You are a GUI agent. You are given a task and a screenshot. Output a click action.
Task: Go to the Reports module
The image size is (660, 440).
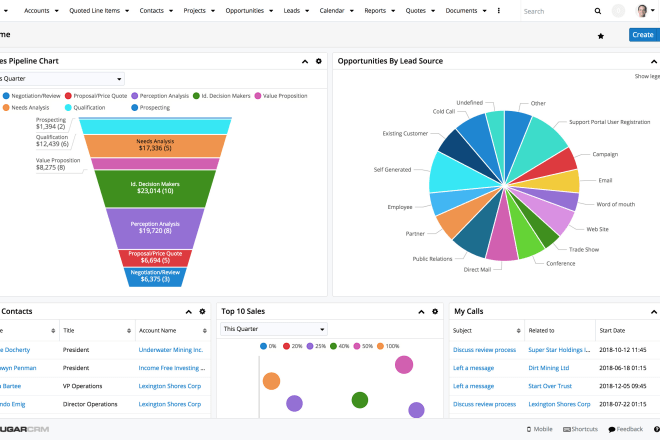(x=375, y=11)
